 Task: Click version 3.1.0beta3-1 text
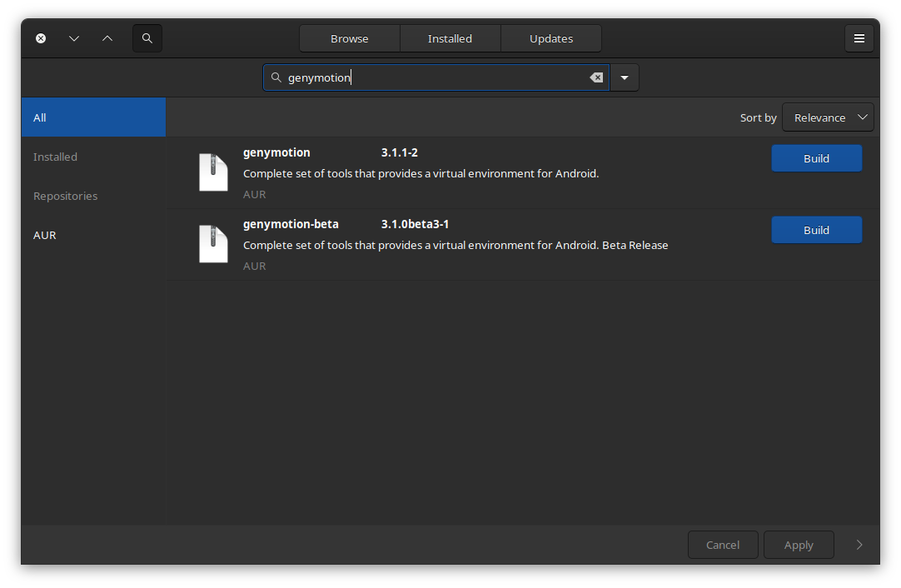click(x=415, y=224)
